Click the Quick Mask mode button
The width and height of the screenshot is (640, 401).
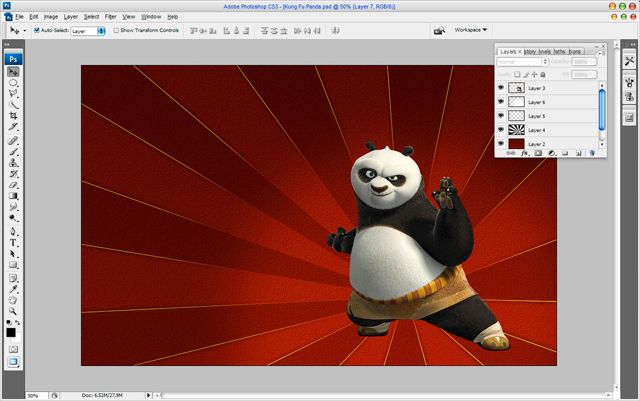click(x=13, y=350)
